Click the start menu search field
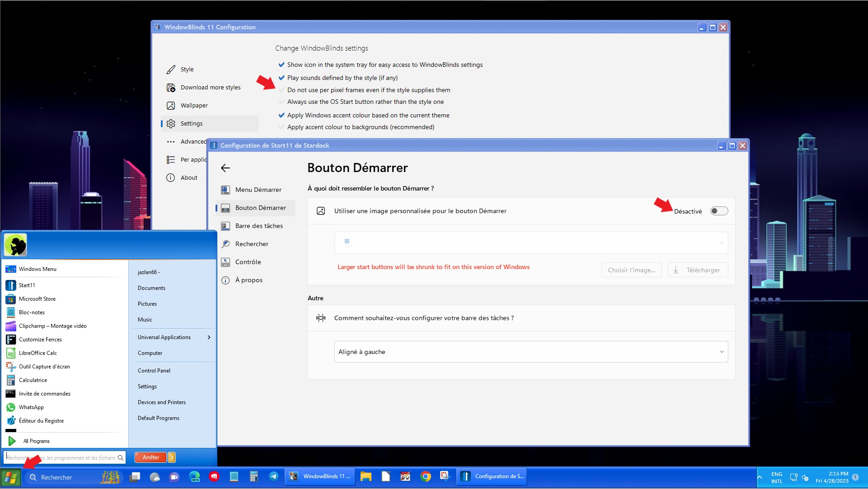Viewport: 868px width, 489px height. pos(64,457)
